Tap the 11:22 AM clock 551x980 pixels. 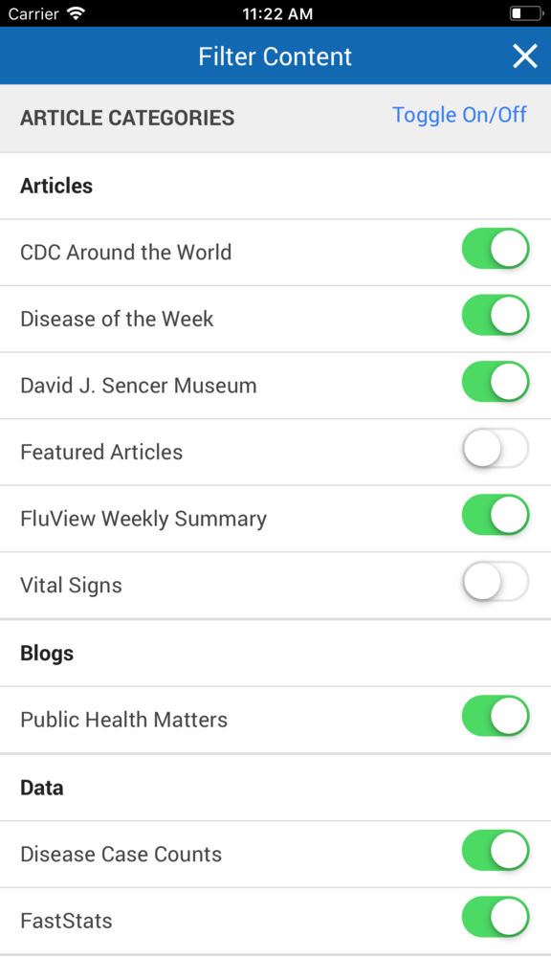coord(277,13)
